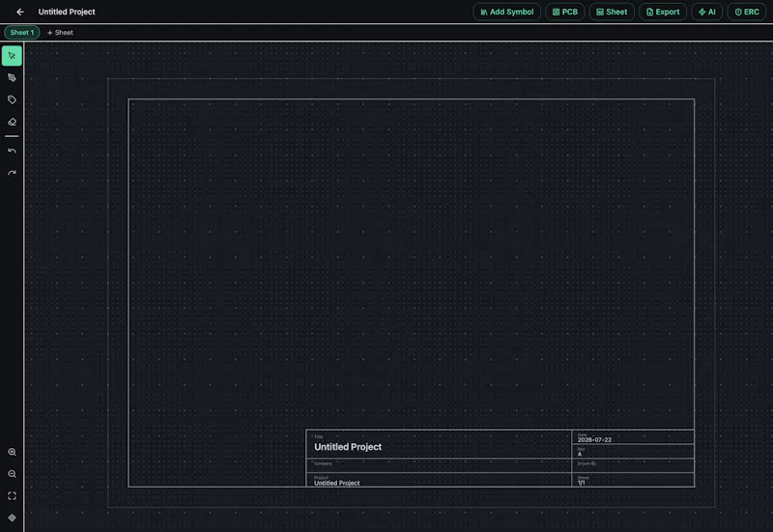Click the title block Title field

pyautogui.click(x=439, y=444)
